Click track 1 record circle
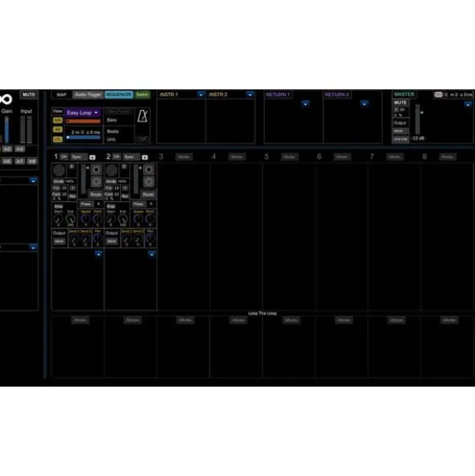 point(59,170)
